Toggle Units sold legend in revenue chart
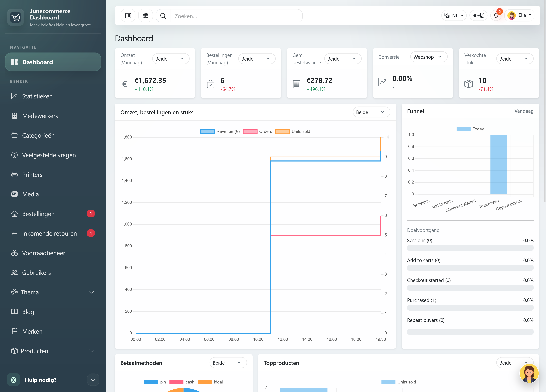Viewport: 546px width, 392px height. point(293,131)
